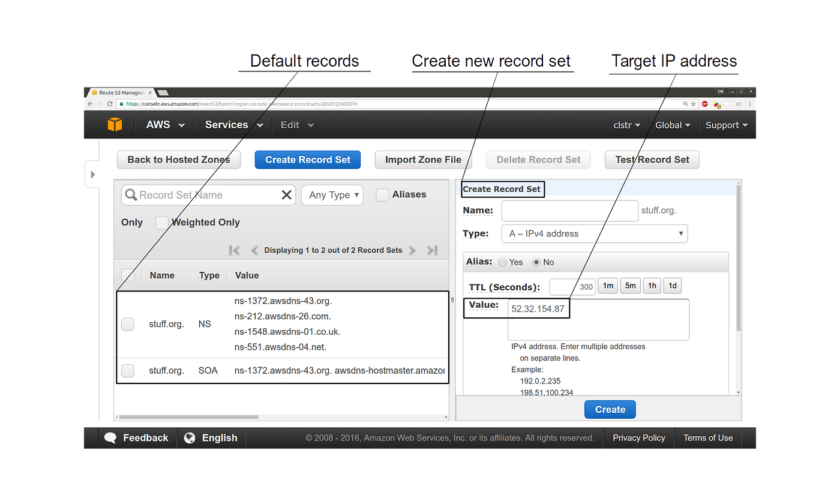Go to the next page of record sets

pos(412,250)
